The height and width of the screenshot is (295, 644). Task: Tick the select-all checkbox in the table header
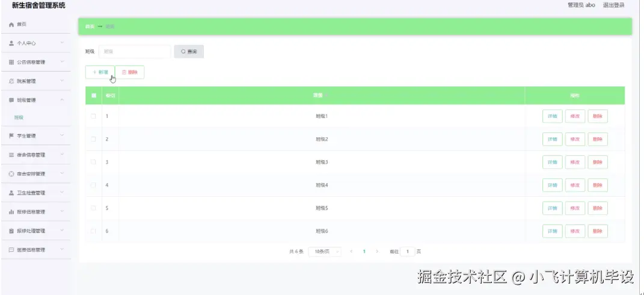tap(94, 96)
